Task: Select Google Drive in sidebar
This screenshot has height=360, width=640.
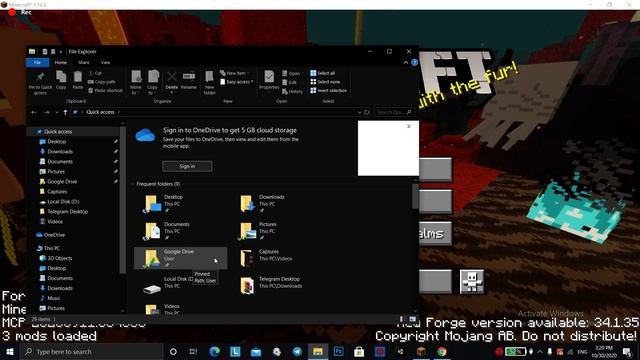Action: point(62,181)
